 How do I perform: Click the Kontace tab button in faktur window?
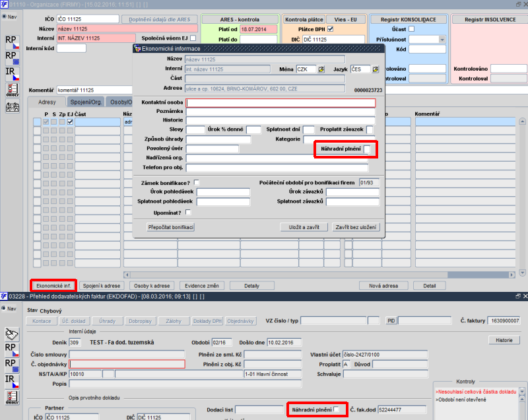42,321
